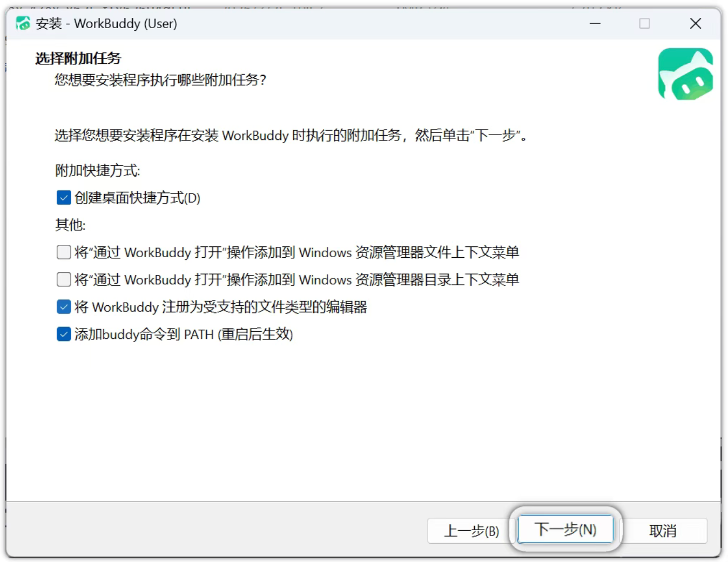Click the WorkBuddy icon in title bar
This screenshot has width=728, height=562.
click(x=23, y=23)
